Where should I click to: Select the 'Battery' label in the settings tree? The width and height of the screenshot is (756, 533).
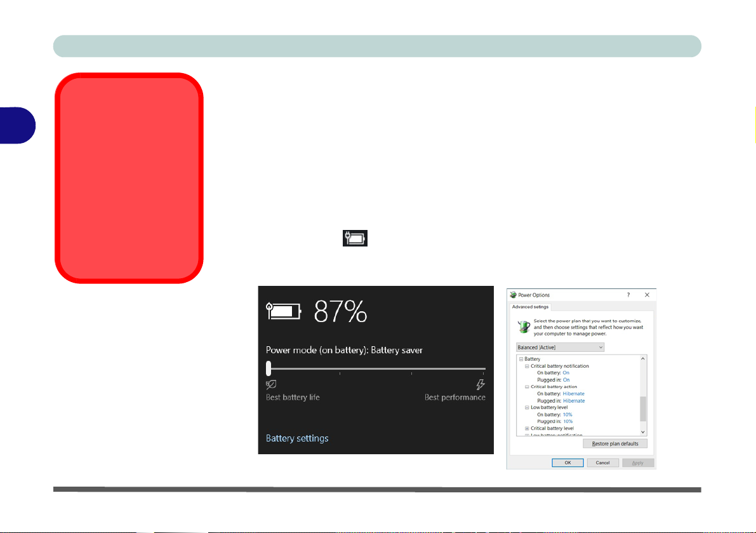point(533,360)
